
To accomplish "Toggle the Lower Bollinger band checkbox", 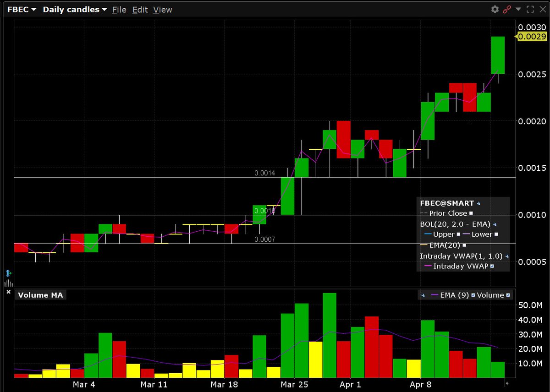I will pyautogui.click(x=496, y=234).
